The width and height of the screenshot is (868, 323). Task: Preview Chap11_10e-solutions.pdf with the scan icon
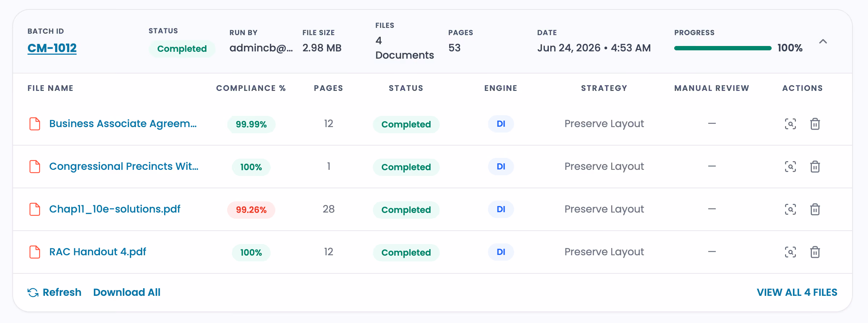(790, 209)
